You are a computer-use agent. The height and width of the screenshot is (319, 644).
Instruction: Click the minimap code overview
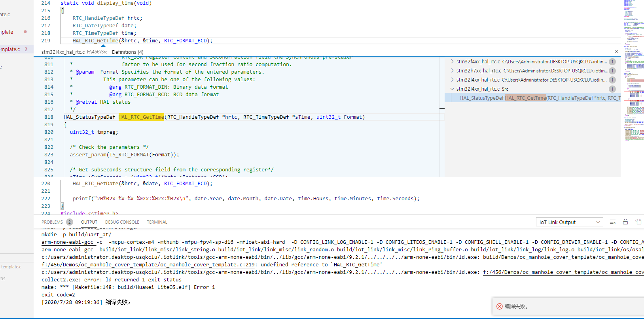[633, 71]
